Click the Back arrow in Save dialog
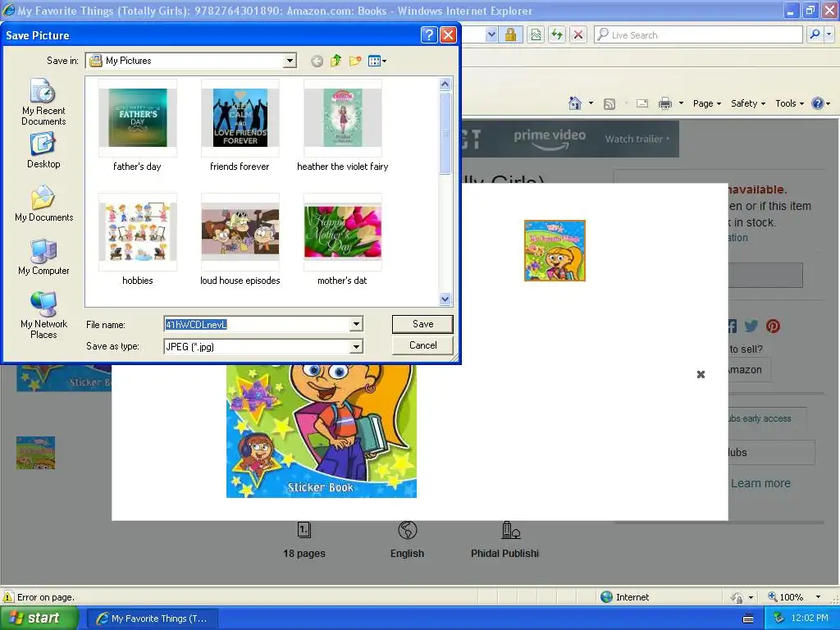 [x=317, y=61]
